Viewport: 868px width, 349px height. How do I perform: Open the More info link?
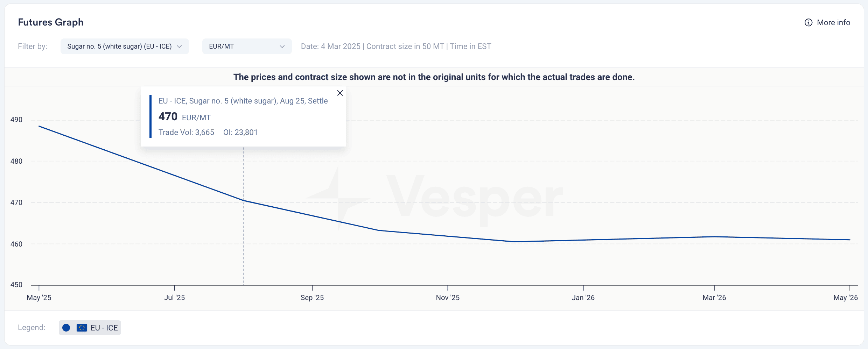pos(827,22)
